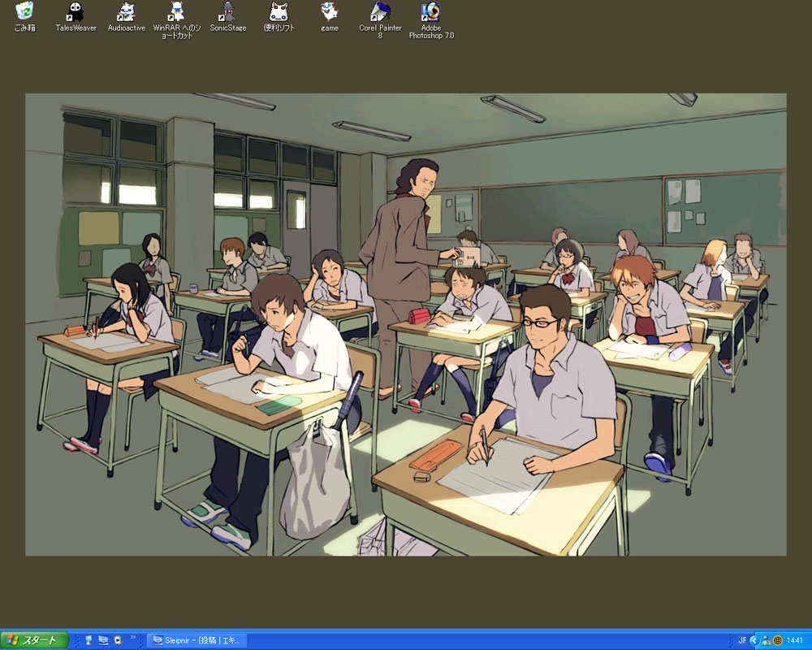The width and height of the screenshot is (812, 650).
Task: Click the JF language bar indicator
Action: click(741, 641)
